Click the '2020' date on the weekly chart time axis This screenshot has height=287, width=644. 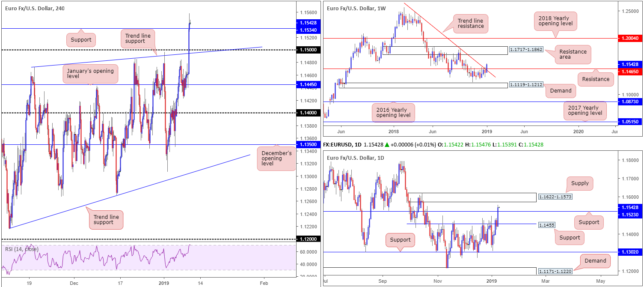579,132
